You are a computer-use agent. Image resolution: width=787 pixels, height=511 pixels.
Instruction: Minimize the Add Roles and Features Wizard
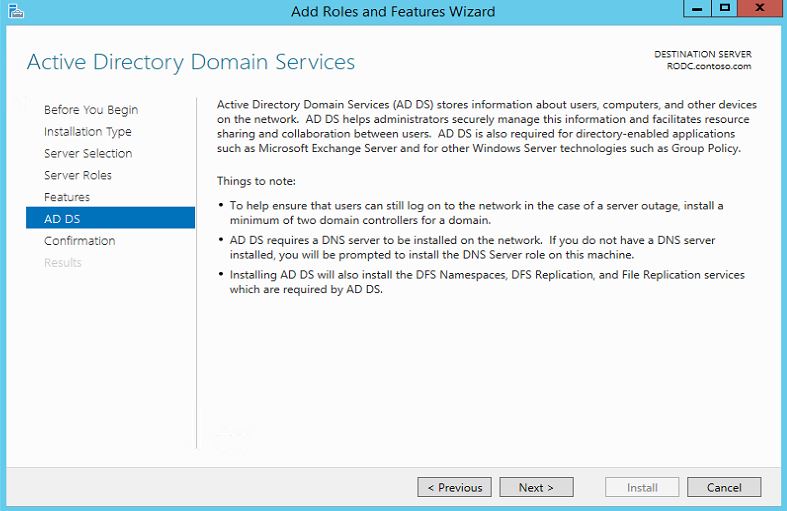(x=697, y=8)
